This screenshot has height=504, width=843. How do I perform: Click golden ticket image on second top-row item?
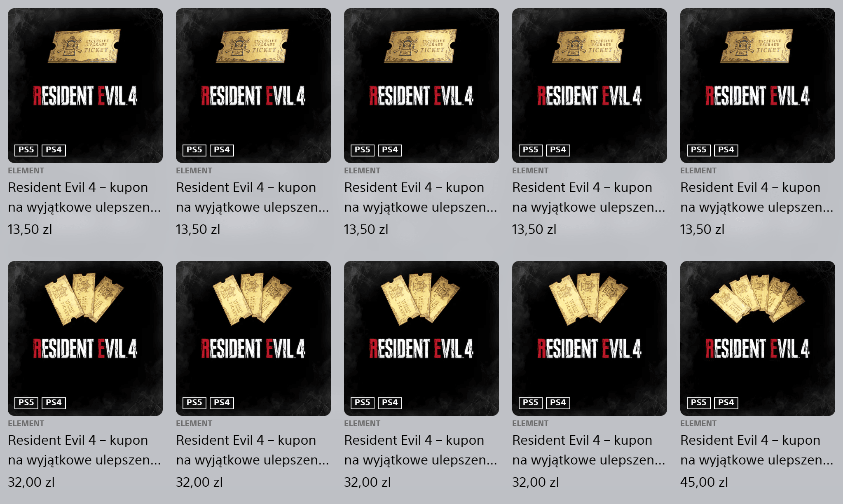[x=253, y=46]
